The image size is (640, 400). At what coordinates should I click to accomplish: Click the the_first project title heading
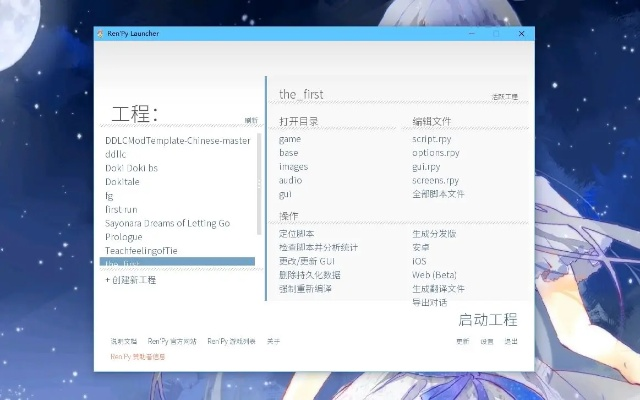(301, 94)
